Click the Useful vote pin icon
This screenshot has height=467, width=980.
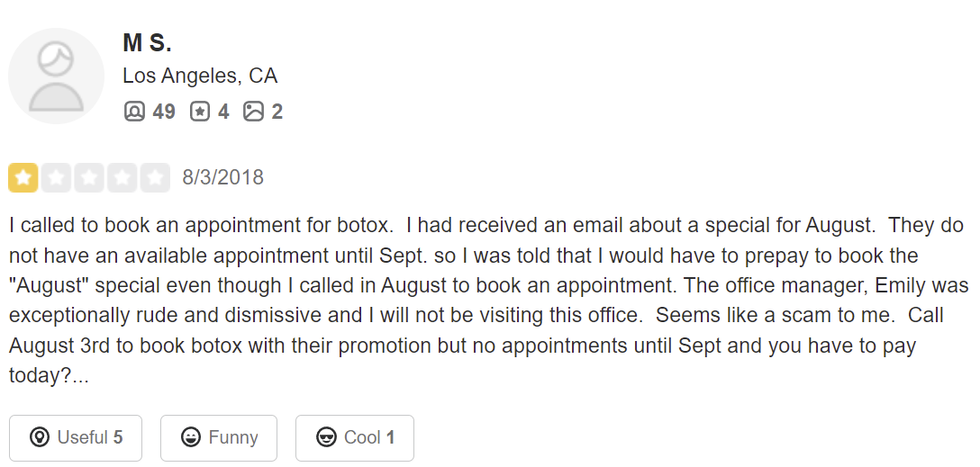click(39, 438)
